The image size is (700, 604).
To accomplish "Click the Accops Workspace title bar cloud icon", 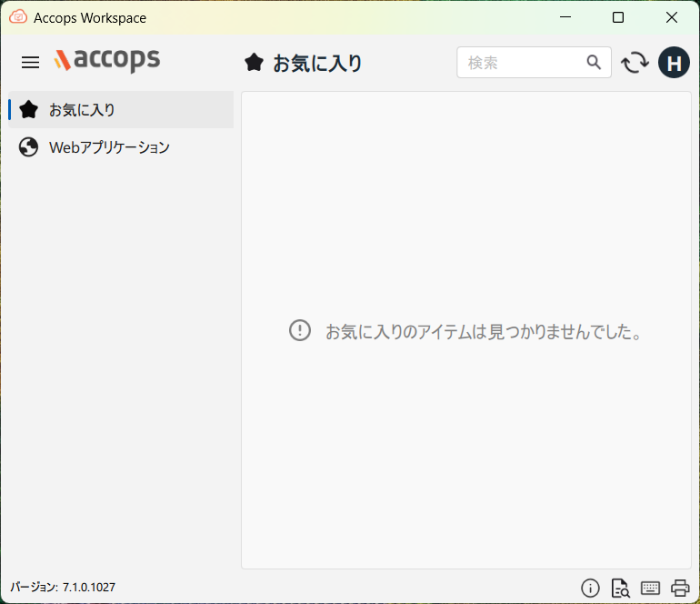I will pyautogui.click(x=18, y=17).
